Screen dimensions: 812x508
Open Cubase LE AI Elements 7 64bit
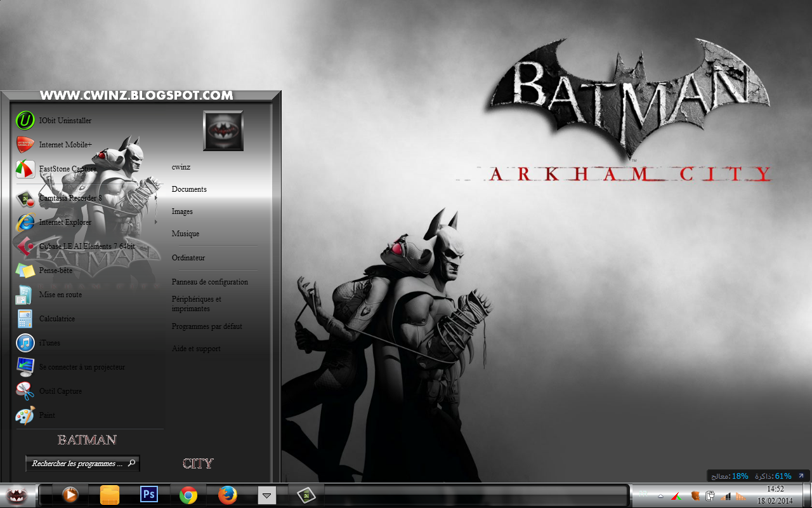87,246
